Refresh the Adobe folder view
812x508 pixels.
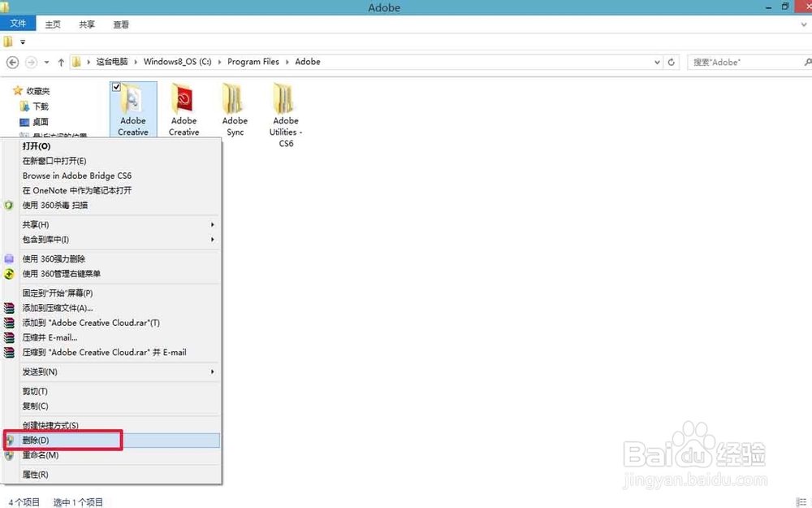click(x=672, y=63)
